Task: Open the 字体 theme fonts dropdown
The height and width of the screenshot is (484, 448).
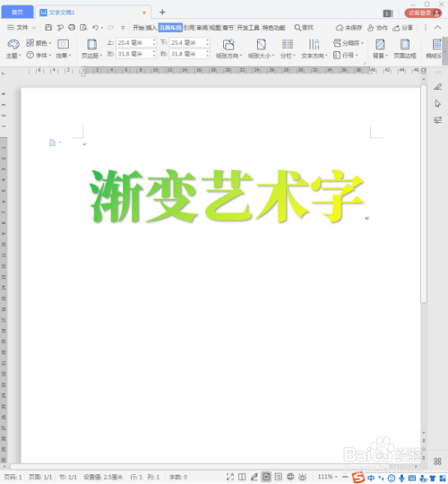Action: click(x=39, y=56)
